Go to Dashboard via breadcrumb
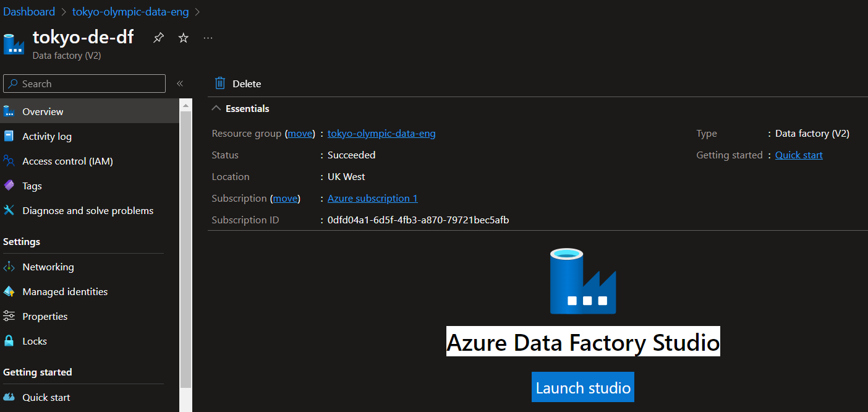868x412 pixels. tap(29, 11)
